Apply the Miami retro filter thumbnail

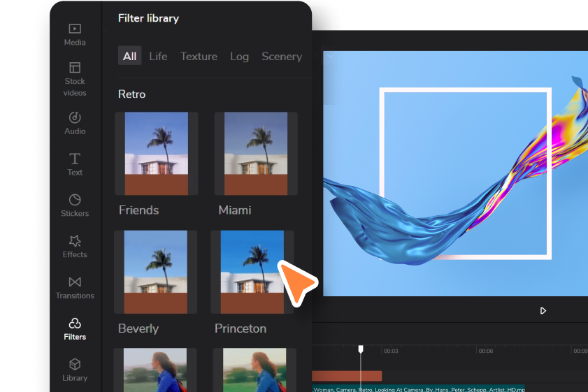click(256, 153)
